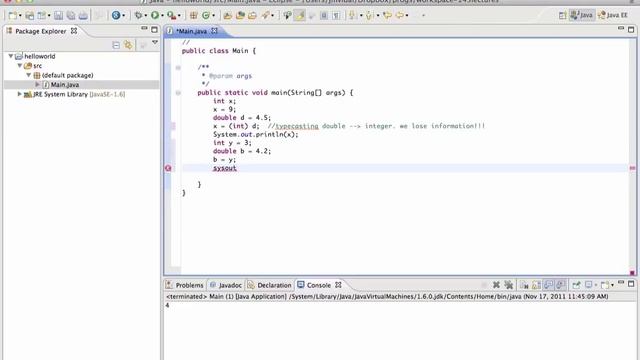
Task: Open dropdown arrow beside Debug icon
Action: 146,16
